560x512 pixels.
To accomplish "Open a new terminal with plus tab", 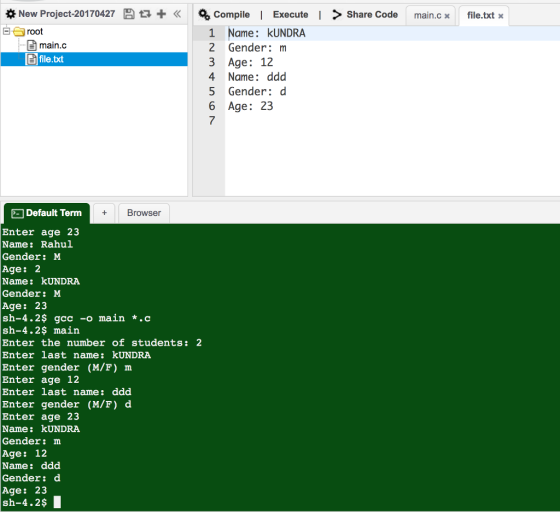I will click(x=104, y=213).
